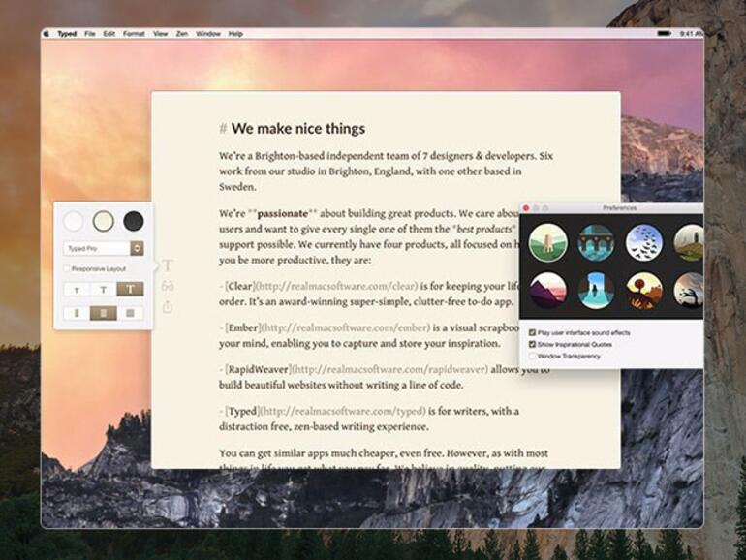Image resolution: width=746 pixels, height=560 pixels.
Task: Open preview with the glasses icon
Action: pos(168,286)
